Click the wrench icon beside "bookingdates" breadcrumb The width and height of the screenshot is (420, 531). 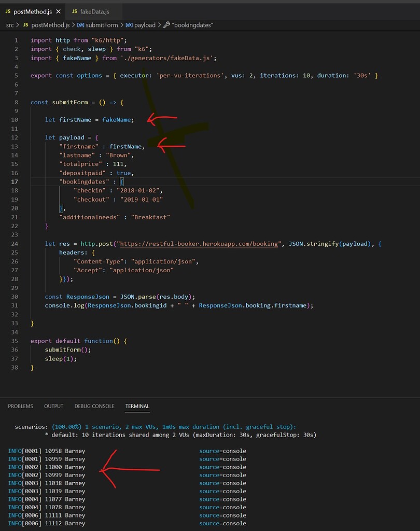(166, 25)
